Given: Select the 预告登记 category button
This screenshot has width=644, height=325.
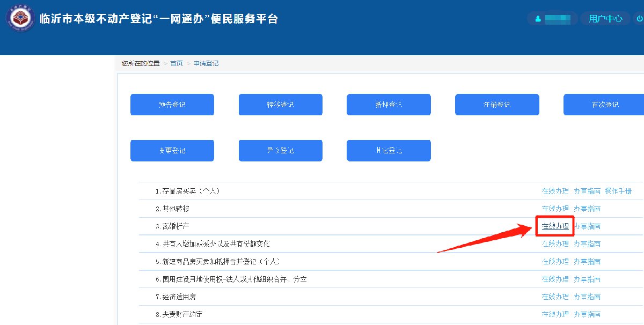Looking at the screenshot, I should click(172, 105).
